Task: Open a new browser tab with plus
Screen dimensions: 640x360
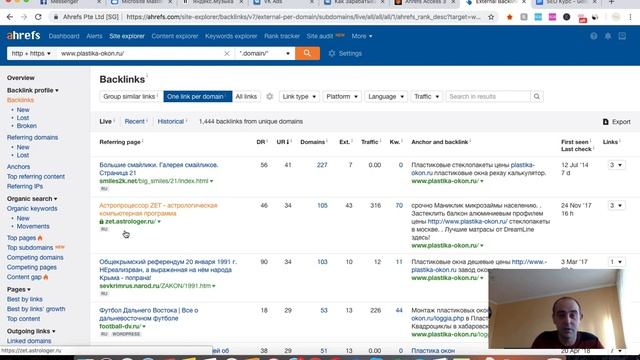Action: click(x=611, y=2)
